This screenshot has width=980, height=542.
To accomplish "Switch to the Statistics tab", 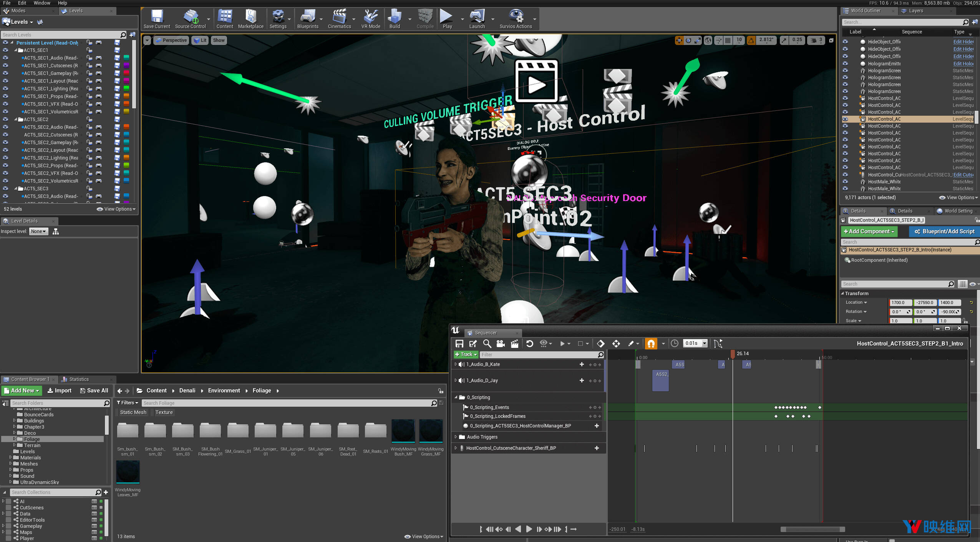I will pos(79,379).
